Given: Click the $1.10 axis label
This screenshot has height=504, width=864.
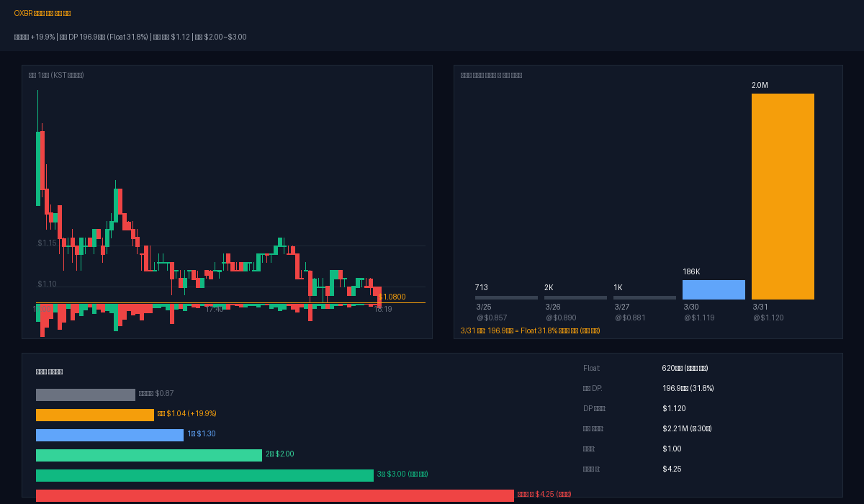Looking at the screenshot, I should [47, 284].
